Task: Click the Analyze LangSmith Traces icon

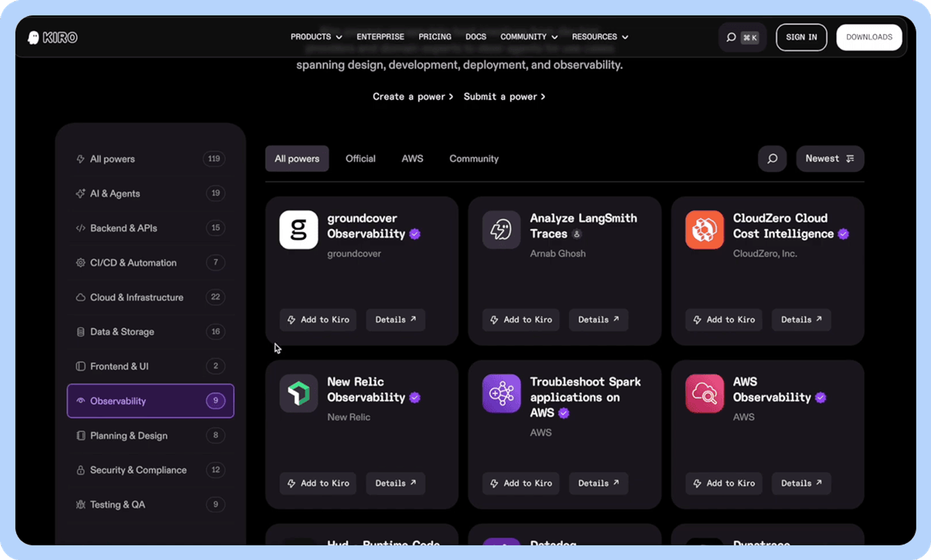Action: click(x=501, y=230)
